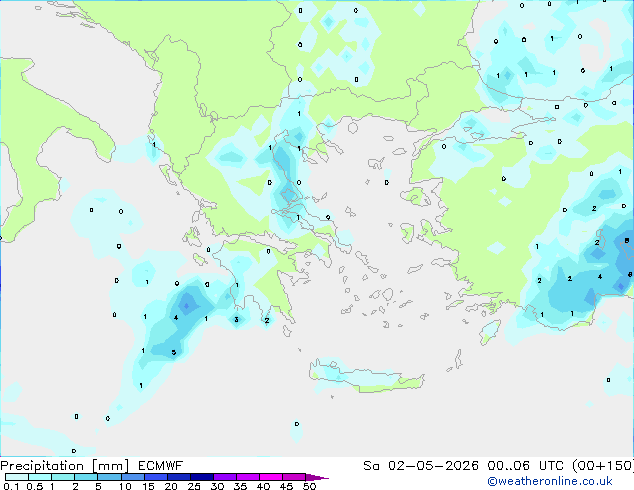This screenshot has height=490, width=634.
Task: Click the 0.1–0.5 mm legend color swatch
Action: coord(17,477)
